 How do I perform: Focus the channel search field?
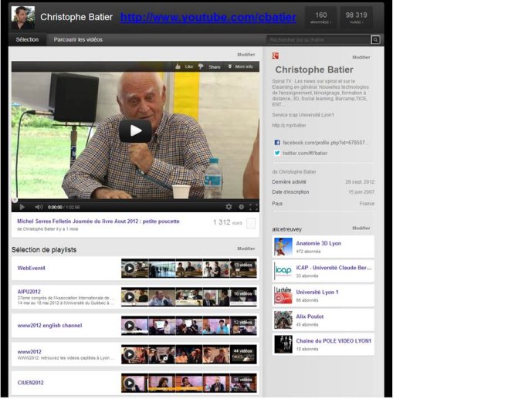[319, 40]
